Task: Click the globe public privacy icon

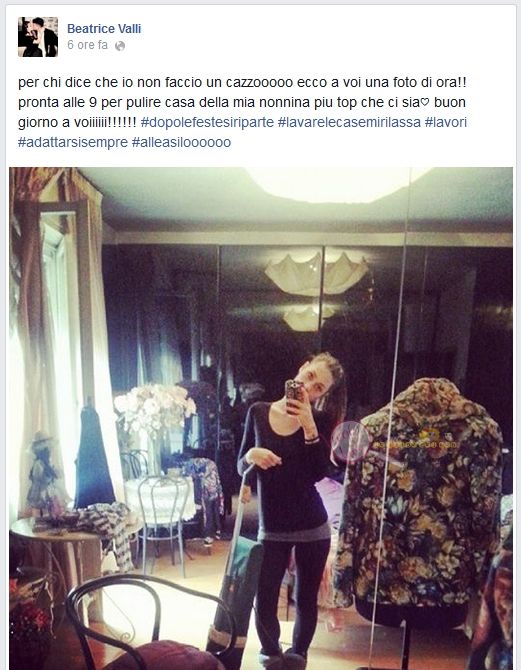Action: (x=120, y=46)
